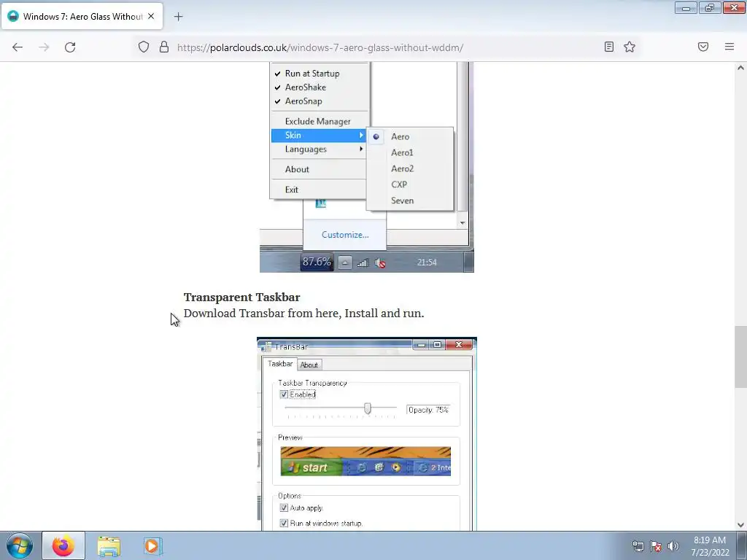
Task: Click the Customize... link in image
Action: click(x=345, y=235)
